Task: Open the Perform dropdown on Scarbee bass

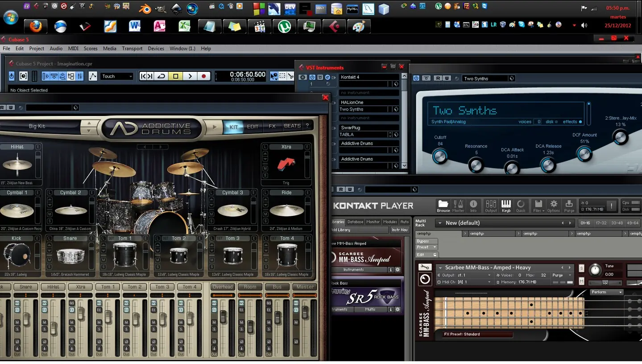Action: [606, 292]
